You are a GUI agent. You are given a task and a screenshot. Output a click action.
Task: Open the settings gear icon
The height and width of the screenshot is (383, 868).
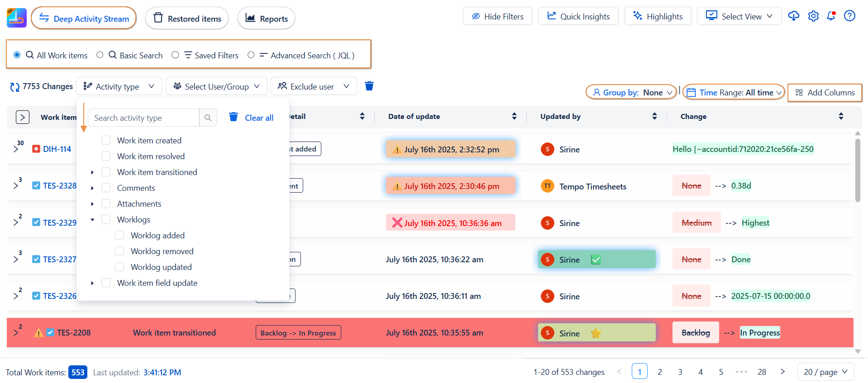(813, 16)
